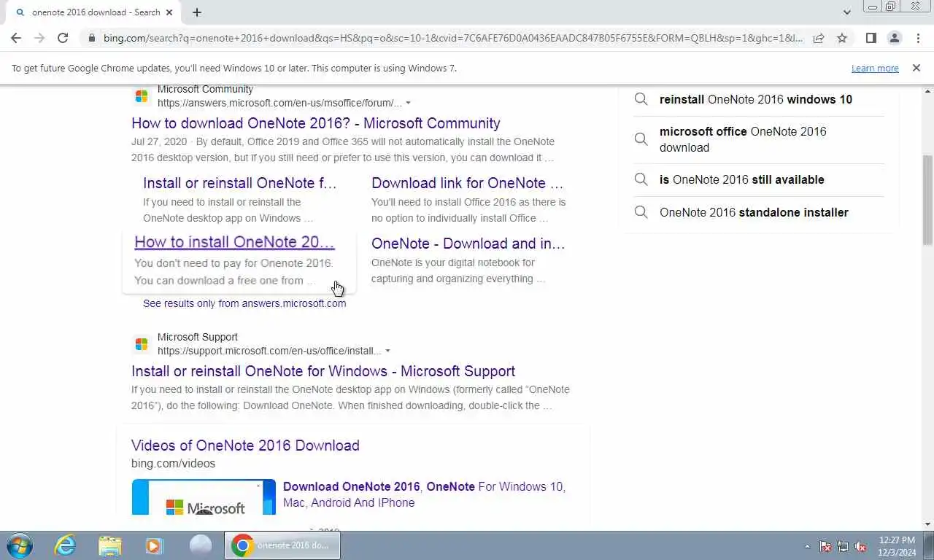This screenshot has width=934, height=560.
Task: Open Windows Start menu
Action: pos(19,545)
